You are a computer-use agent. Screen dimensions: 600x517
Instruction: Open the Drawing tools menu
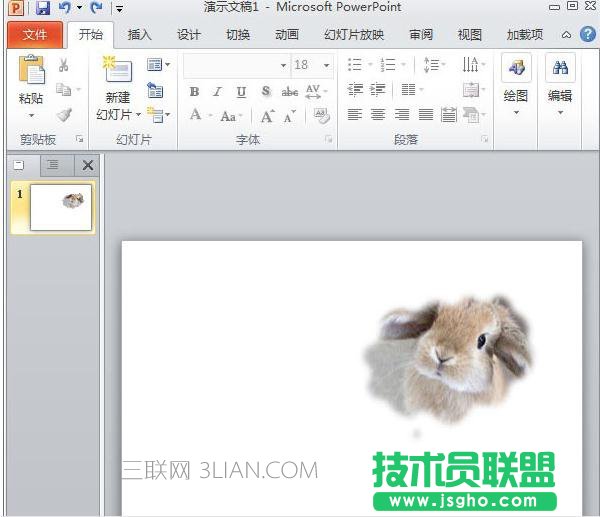[516, 86]
